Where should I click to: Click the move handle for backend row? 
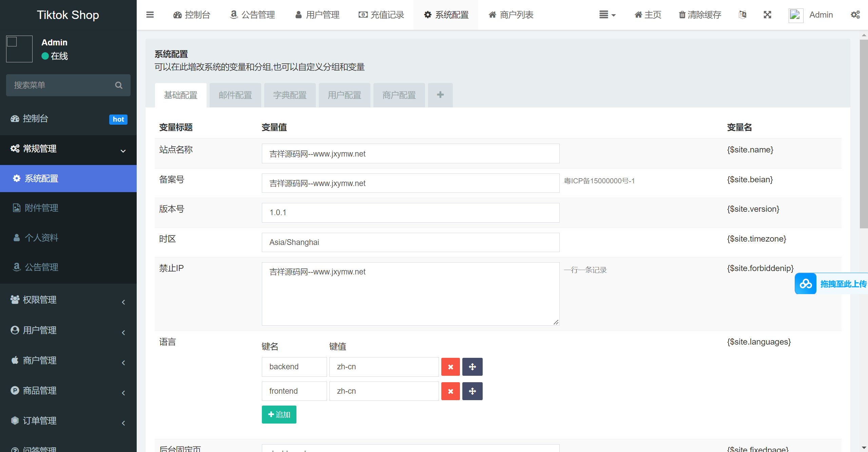pos(472,367)
